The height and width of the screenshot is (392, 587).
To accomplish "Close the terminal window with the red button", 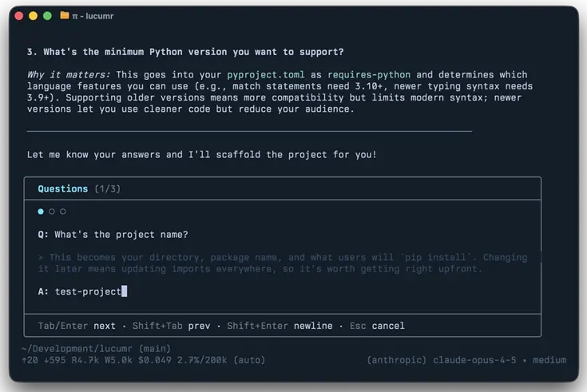I will (x=19, y=15).
